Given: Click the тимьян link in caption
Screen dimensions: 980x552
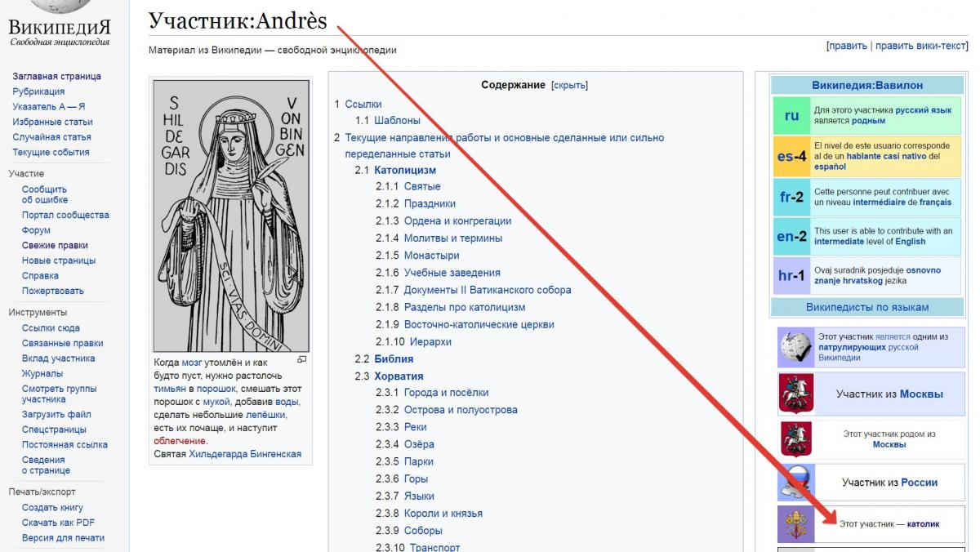Looking at the screenshot, I should 170,390.
